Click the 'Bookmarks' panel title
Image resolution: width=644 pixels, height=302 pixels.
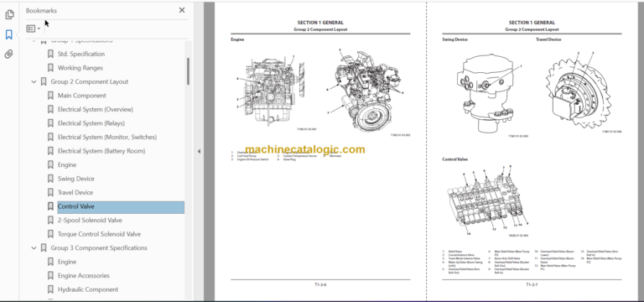click(x=41, y=11)
